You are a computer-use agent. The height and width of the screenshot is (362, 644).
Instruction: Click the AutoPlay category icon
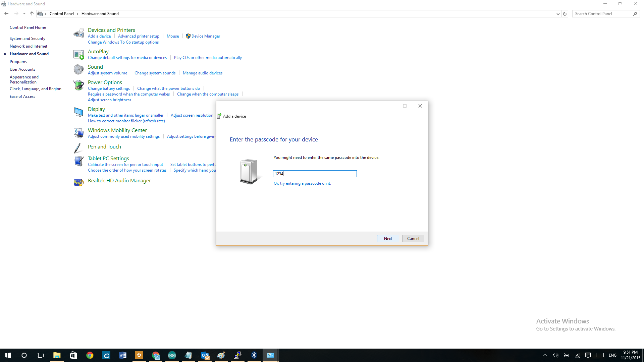[x=79, y=54]
